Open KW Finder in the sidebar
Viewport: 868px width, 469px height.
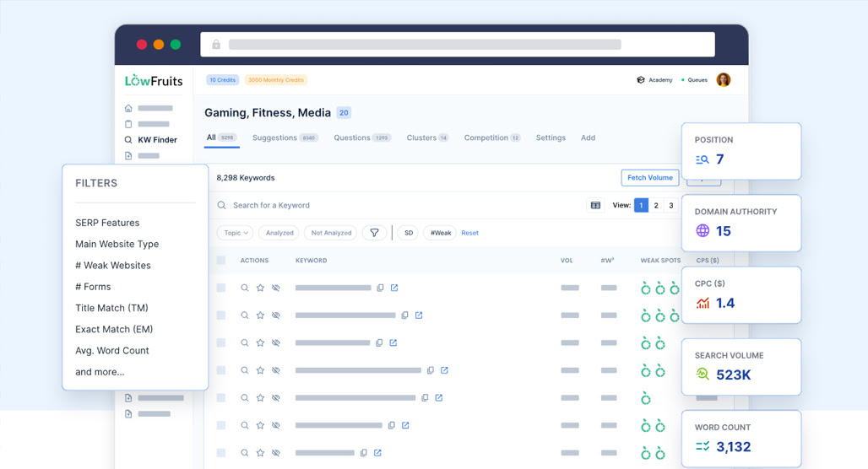[150, 140]
